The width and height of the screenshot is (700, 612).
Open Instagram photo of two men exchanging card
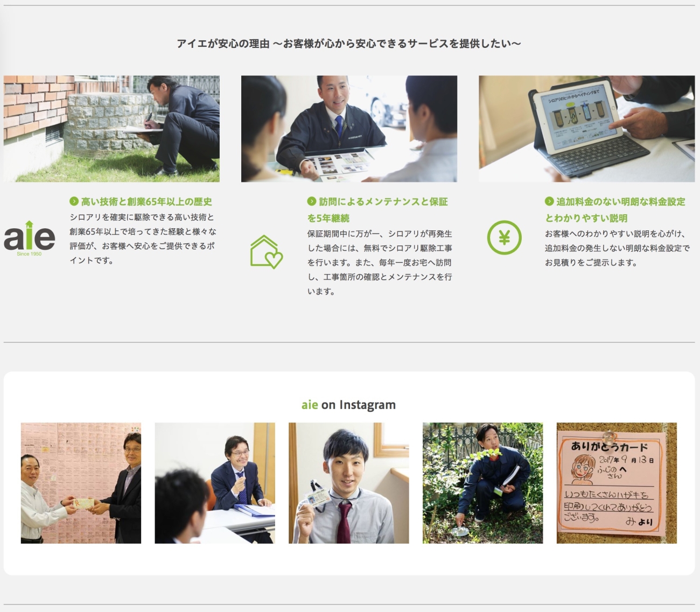(81, 483)
